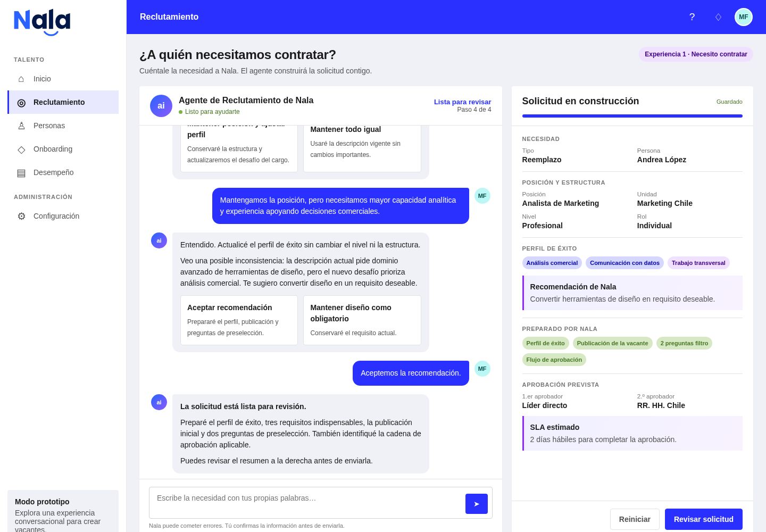Click the Reiniciar button

(635, 519)
